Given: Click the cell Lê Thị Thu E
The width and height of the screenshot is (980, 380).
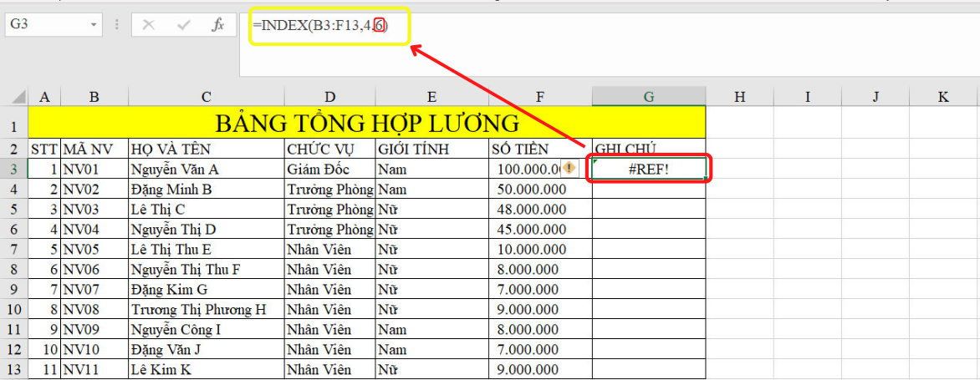Looking at the screenshot, I should pos(207,250).
